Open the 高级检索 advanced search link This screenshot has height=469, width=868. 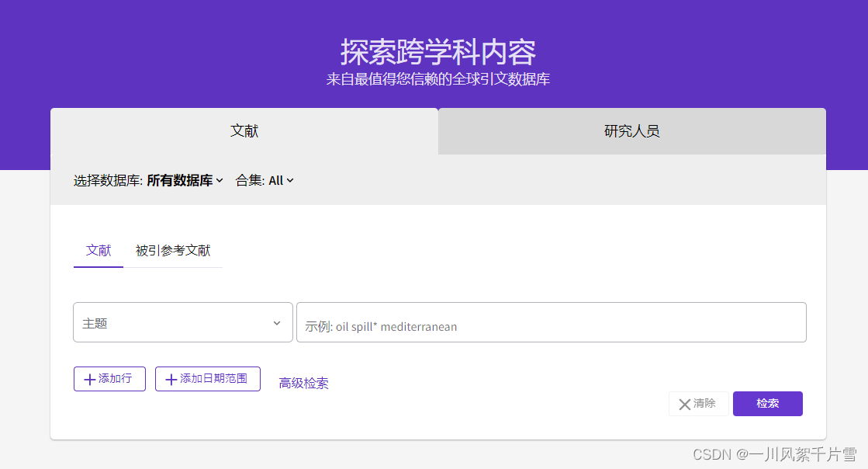click(x=303, y=384)
